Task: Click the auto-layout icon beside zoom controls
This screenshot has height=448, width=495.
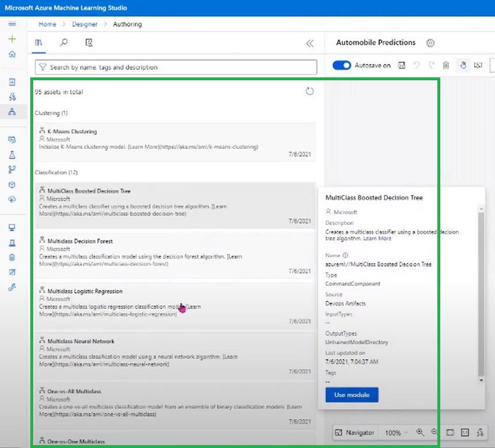Action: coord(480,432)
